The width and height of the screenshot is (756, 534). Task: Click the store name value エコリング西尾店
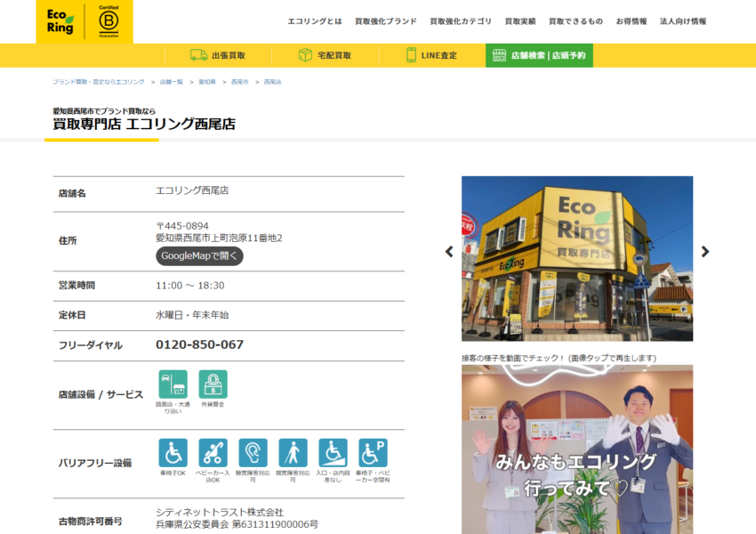(x=192, y=190)
